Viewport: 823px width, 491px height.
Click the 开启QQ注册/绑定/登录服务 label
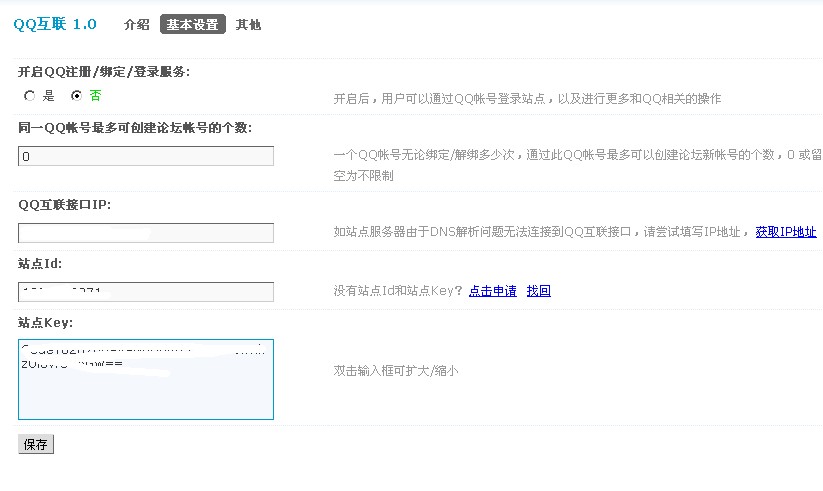(x=104, y=72)
